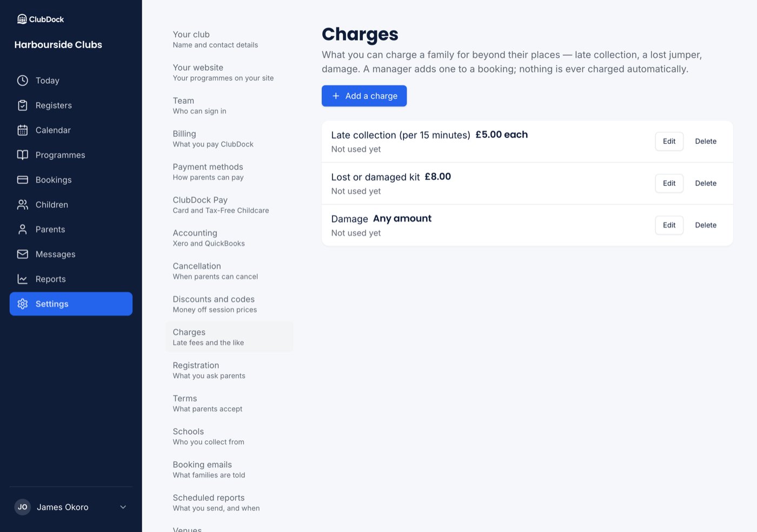
Task: Open Today via its clock icon
Action: click(x=22, y=81)
